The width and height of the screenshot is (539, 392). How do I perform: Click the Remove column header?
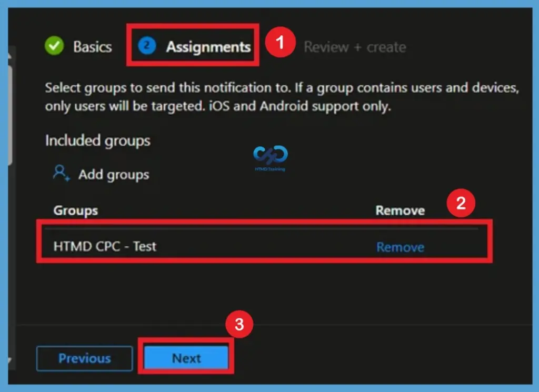coord(400,210)
